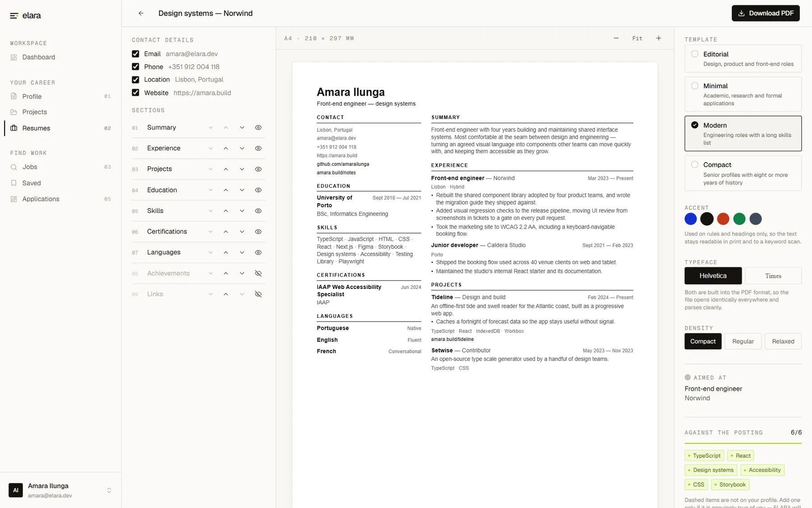Select the Editorial template radio
This screenshot has width=812, height=508.
tap(695, 54)
